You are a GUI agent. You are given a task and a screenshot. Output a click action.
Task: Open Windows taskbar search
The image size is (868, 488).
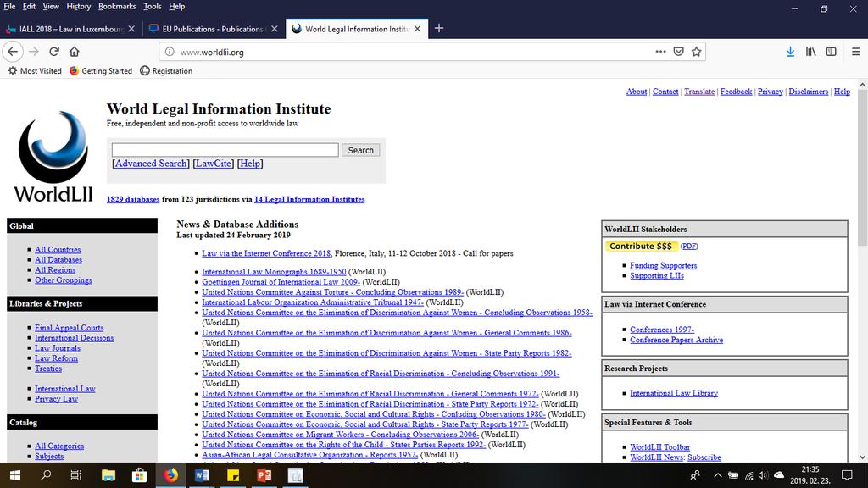(x=46, y=475)
